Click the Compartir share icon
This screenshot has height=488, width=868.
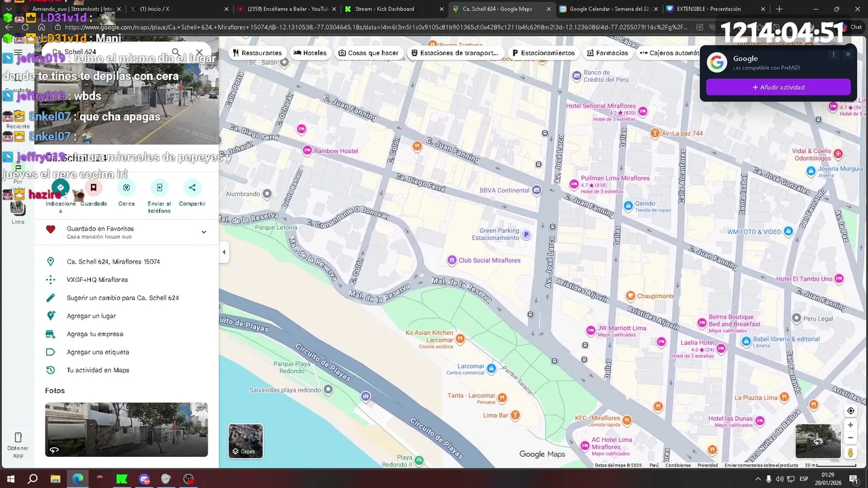pos(192,188)
